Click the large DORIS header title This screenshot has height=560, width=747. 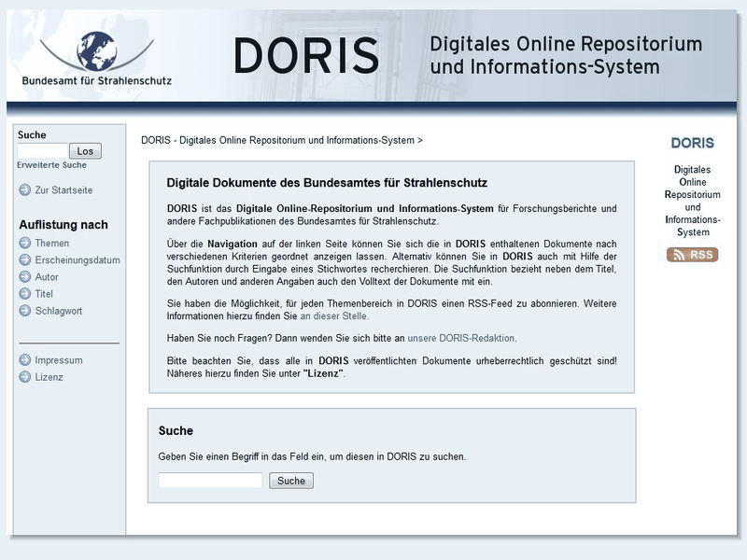pyautogui.click(x=306, y=56)
